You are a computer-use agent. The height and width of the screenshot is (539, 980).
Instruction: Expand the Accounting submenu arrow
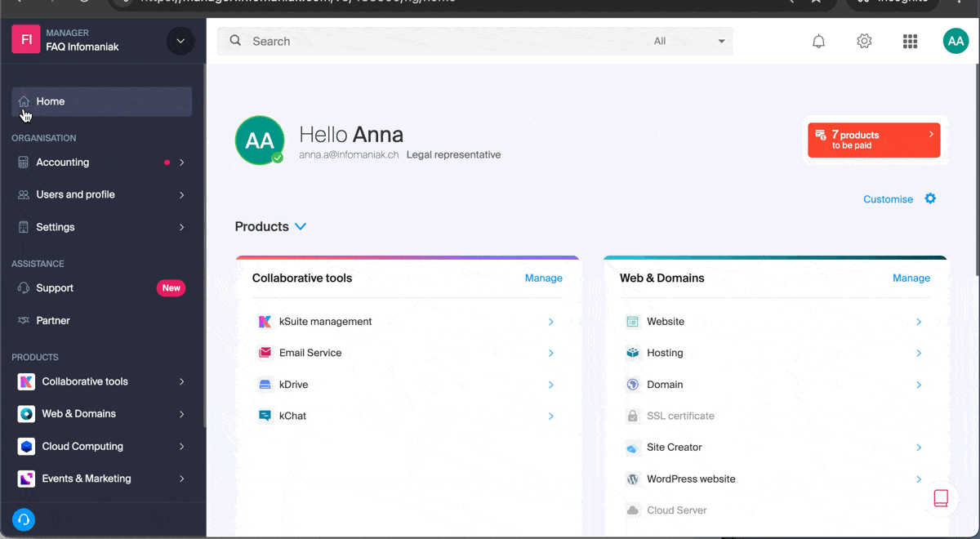tap(181, 163)
